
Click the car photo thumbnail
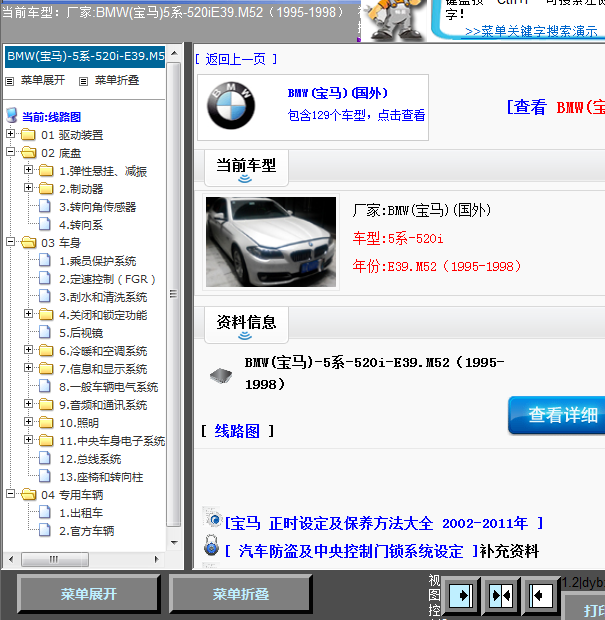pyautogui.click(x=271, y=242)
